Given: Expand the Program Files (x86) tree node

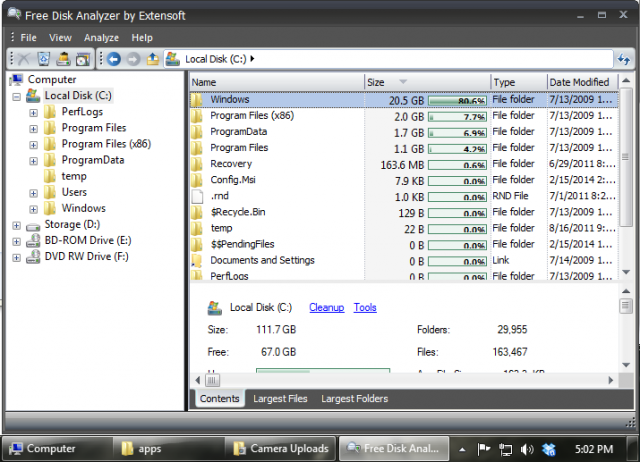Looking at the screenshot, I should tap(33, 145).
